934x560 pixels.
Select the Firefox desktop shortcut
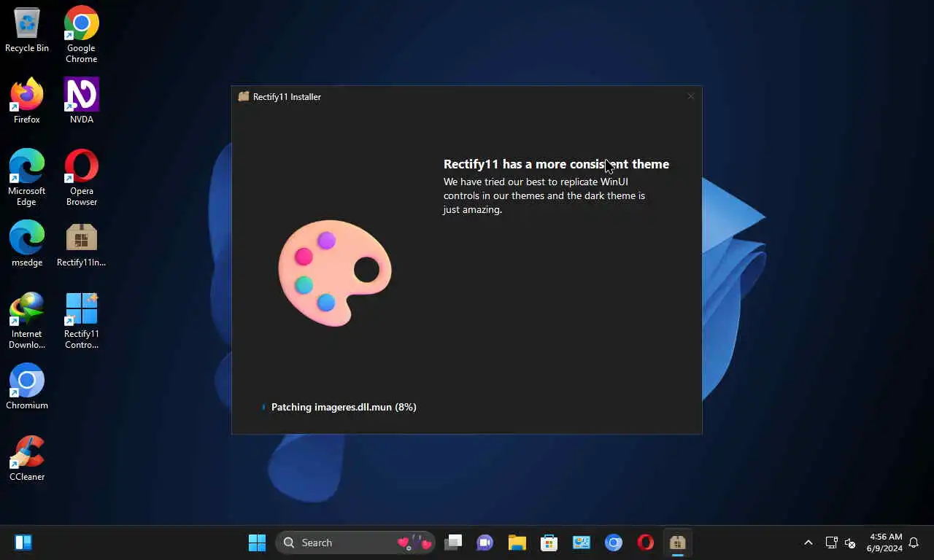point(27,101)
